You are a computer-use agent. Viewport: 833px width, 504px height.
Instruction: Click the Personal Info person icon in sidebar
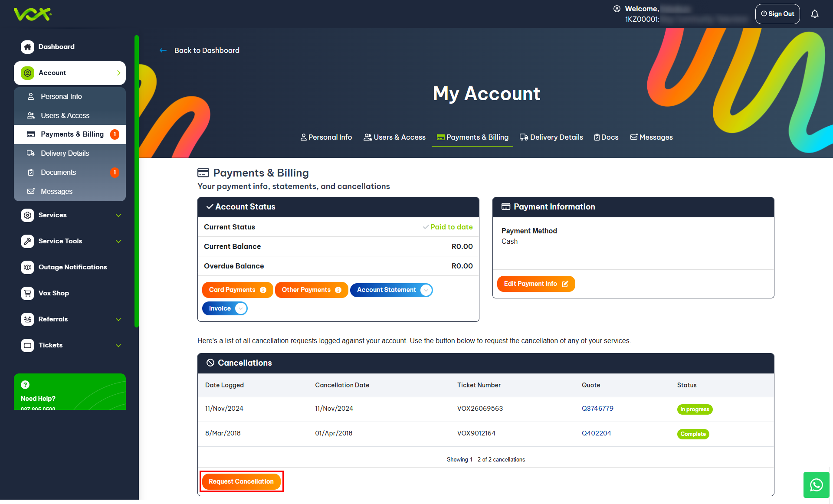click(31, 96)
